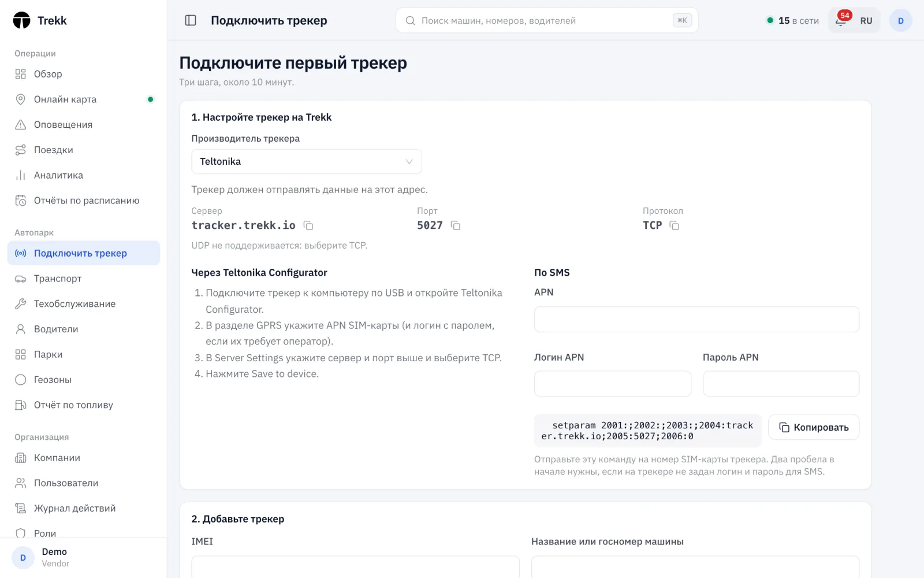Viewport: 924px width, 578px height.
Task: Open Отчёты по расписанию menu item
Action: [84, 201]
